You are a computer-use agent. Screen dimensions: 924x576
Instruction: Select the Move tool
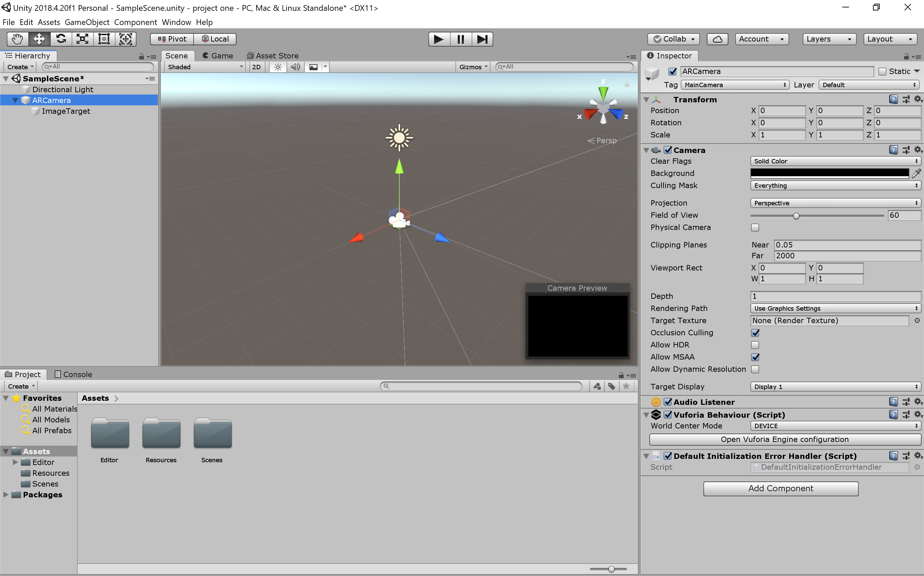point(39,39)
